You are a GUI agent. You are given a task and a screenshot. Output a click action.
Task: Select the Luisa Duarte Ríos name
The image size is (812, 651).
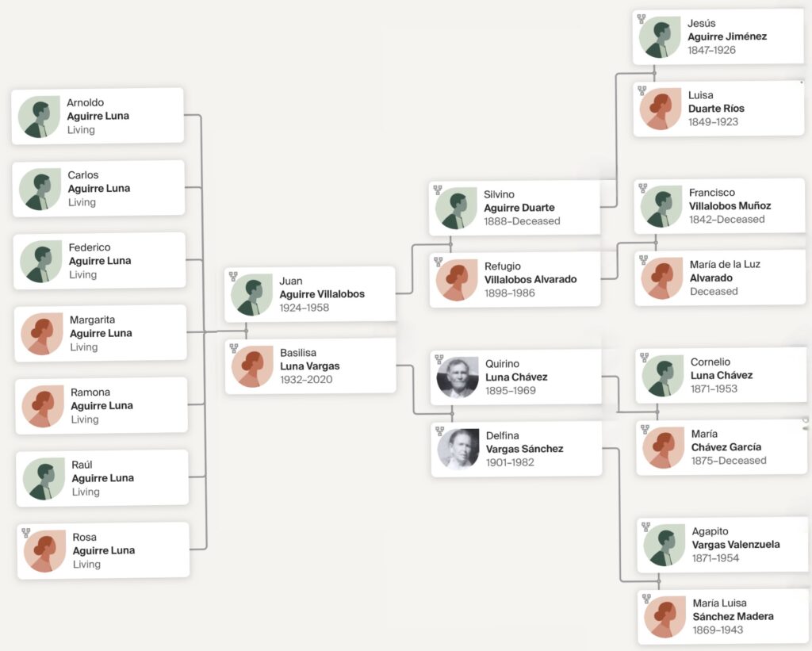(x=716, y=109)
